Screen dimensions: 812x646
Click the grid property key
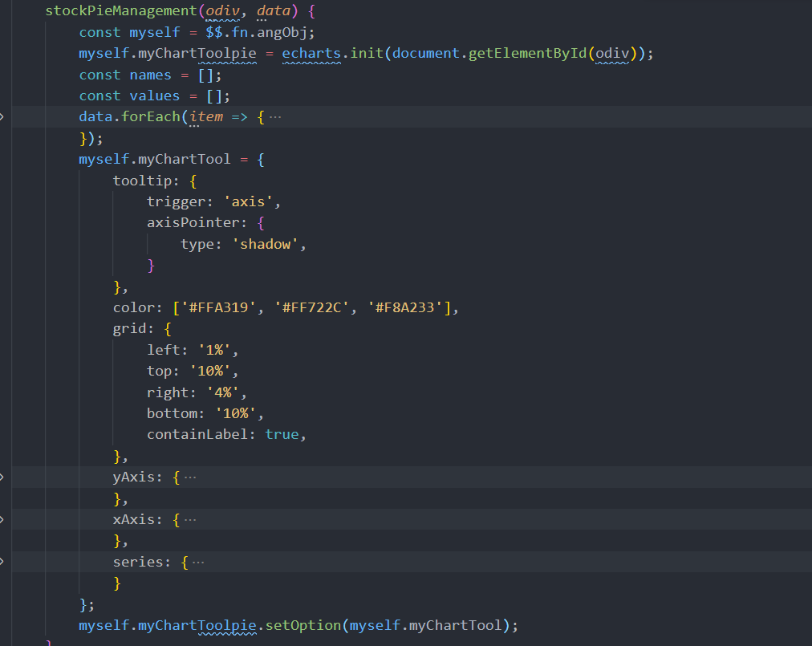click(x=129, y=329)
